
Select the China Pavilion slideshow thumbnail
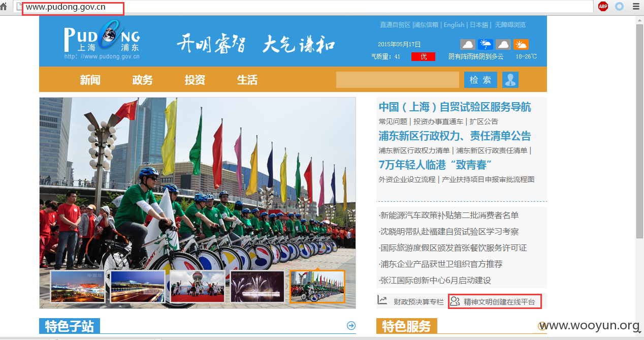pos(78,287)
